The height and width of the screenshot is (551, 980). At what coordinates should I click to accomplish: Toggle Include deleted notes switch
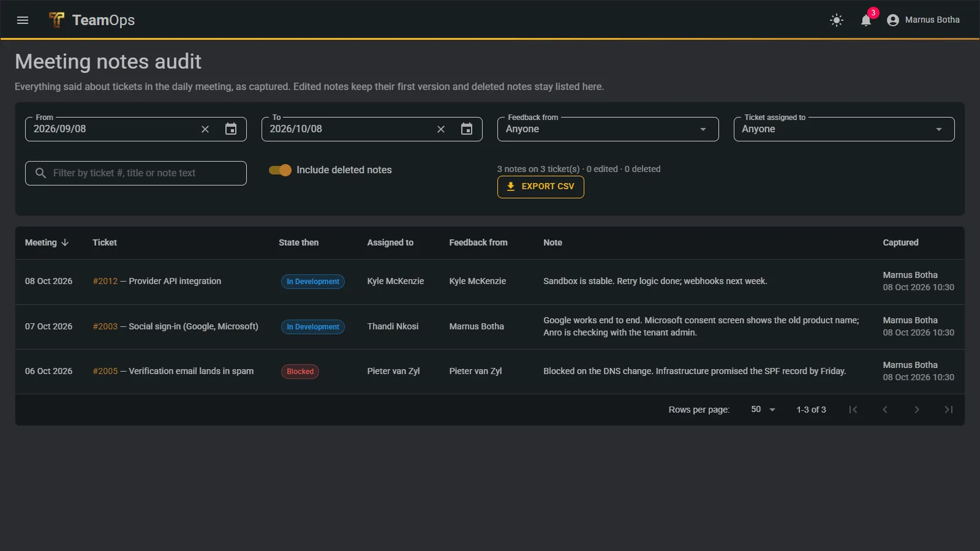click(281, 170)
